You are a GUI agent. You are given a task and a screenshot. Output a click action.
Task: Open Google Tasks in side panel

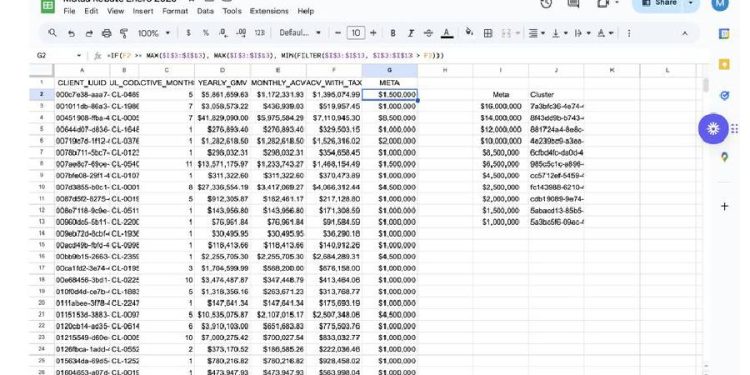(724, 96)
